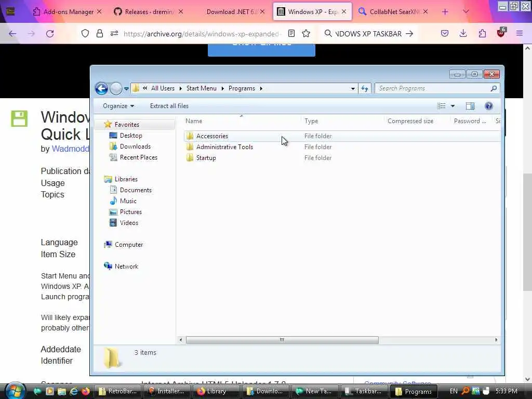The image size is (532, 399).
Task: Expand arrow after Programs in breadcrumb
Action: click(261, 88)
